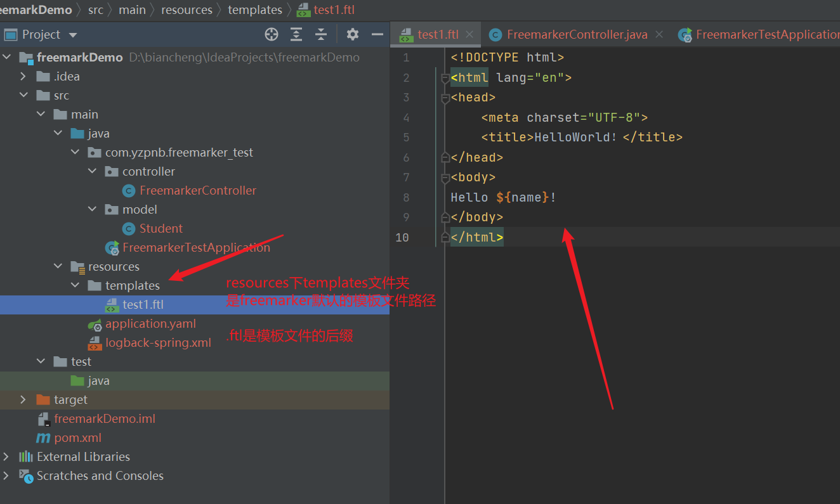
Task: Click the Student class icon
Action: point(129,228)
